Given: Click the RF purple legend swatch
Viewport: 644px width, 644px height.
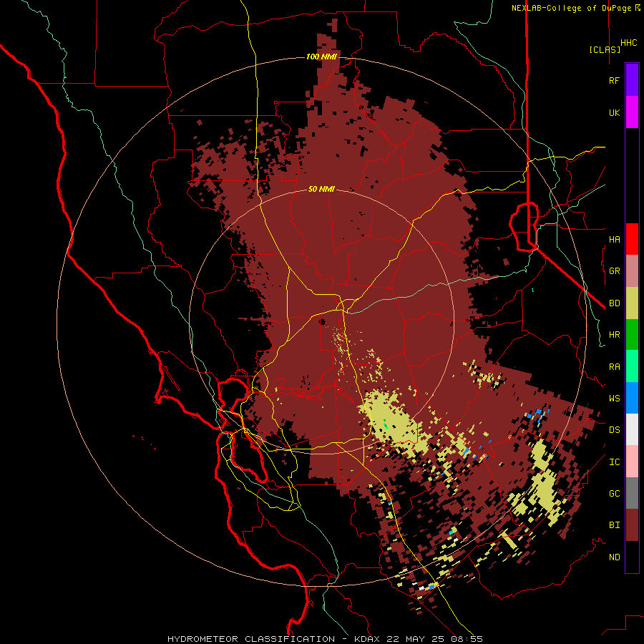Looking at the screenshot, I should coord(632,80).
